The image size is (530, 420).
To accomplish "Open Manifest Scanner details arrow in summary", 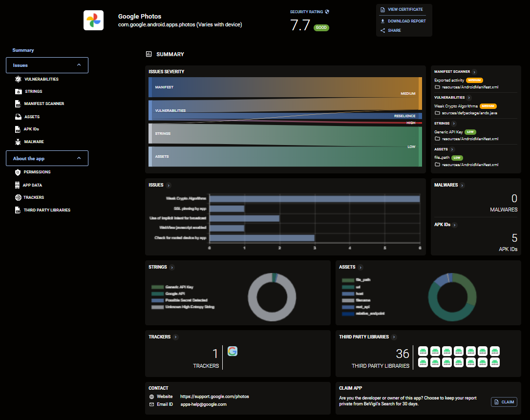I will pyautogui.click(x=474, y=72).
